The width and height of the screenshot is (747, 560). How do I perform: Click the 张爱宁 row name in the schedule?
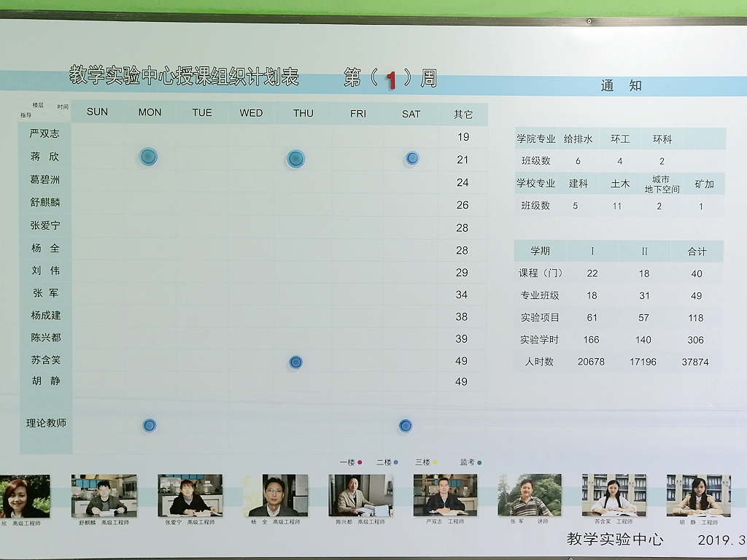(45, 225)
